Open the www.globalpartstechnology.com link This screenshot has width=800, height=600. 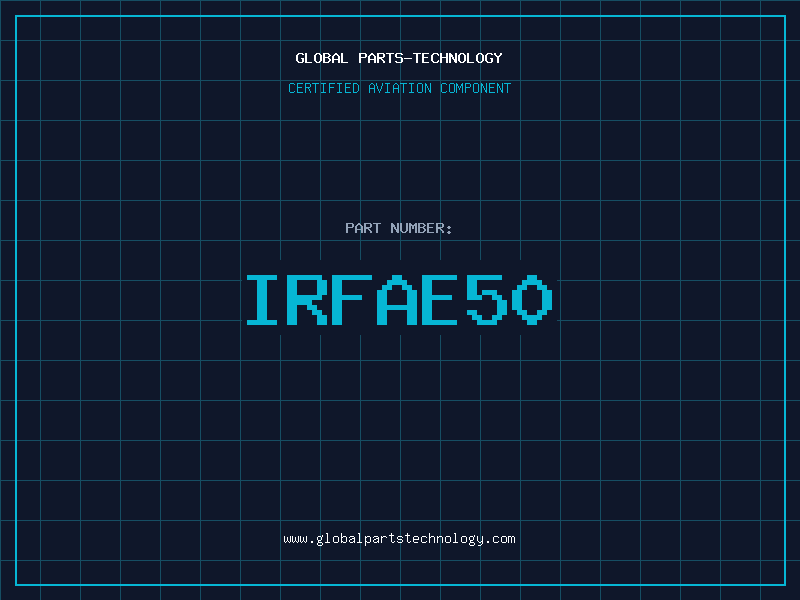tap(399, 539)
